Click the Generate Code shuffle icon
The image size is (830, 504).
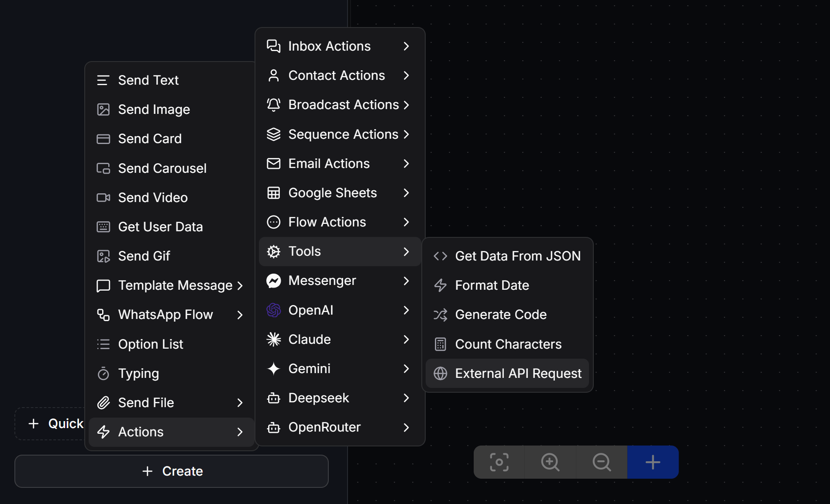(x=440, y=315)
